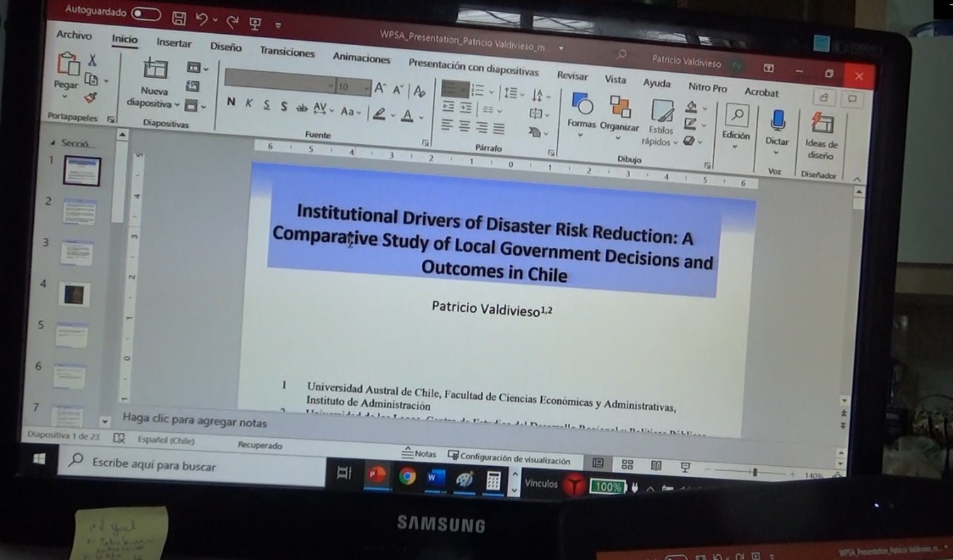Open Estilos rápidos gallery
This screenshot has height=560, width=953.
point(661,124)
